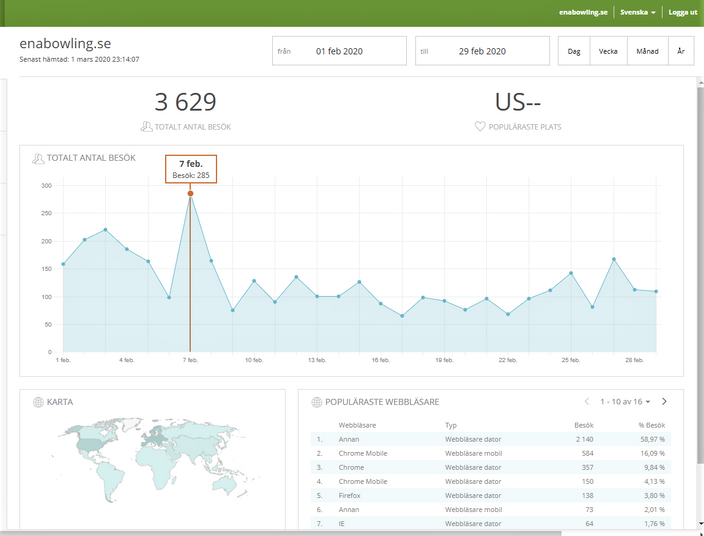This screenshot has height=536, width=704.
Task: Click the 7 feb. Besök: 285 tooltip
Action: pyautogui.click(x=191, y=169)
